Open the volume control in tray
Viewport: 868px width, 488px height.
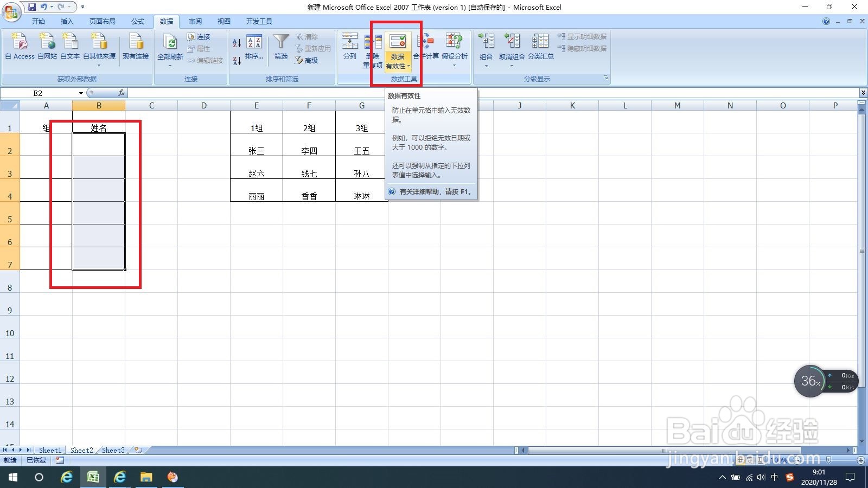(x=761, y=477)
